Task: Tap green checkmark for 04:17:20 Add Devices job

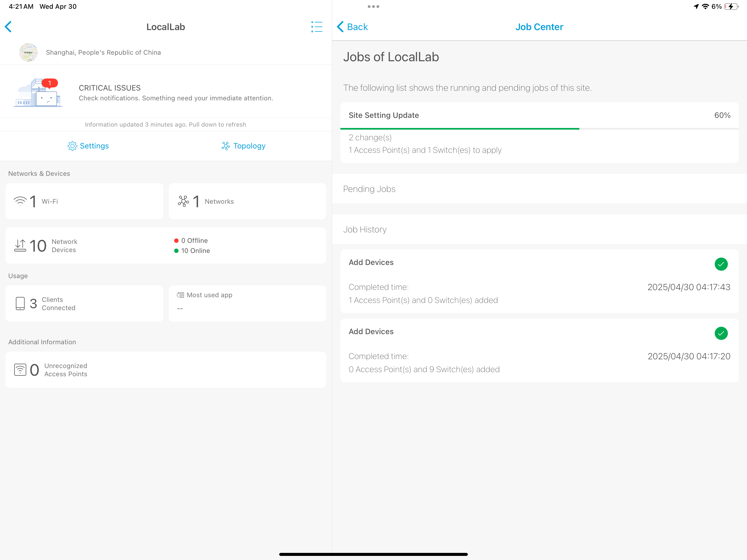Action: (721, 333)
